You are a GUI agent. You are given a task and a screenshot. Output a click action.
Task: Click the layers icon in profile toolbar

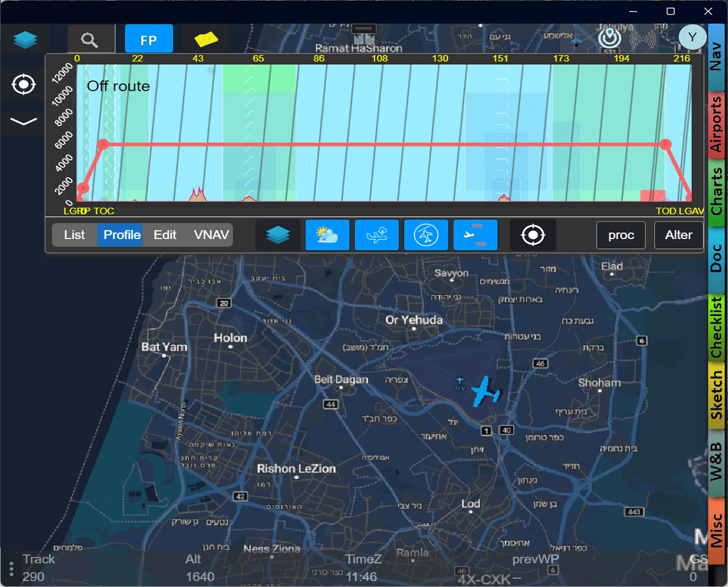pyautogui.click(x=278, y=235)
